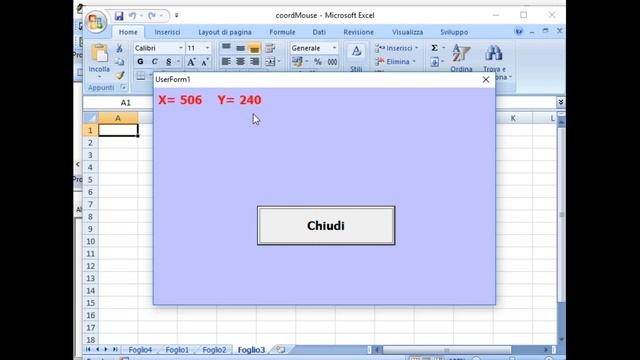Open the Generale number format dropdown

pos(334,48)
